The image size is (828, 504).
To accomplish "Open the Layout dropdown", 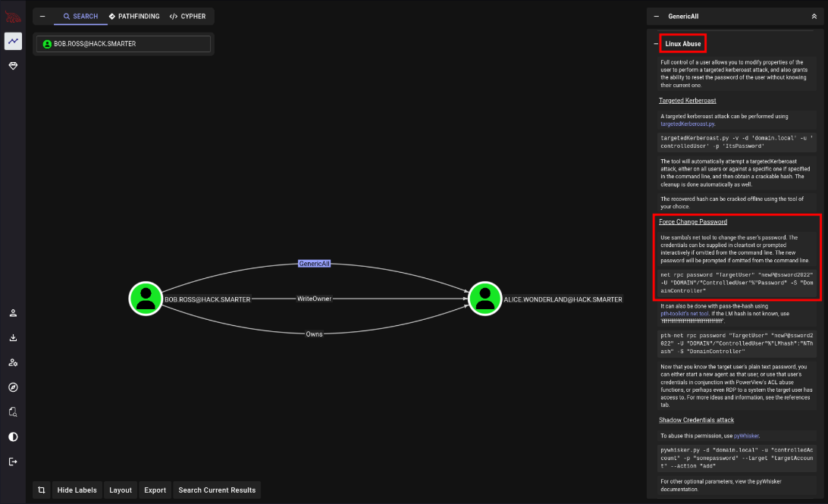I will pyautogui.click(x=121, y=490).
